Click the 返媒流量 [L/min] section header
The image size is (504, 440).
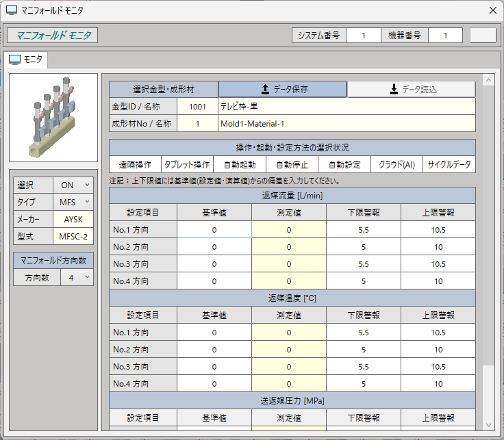[x=292, y=195]
